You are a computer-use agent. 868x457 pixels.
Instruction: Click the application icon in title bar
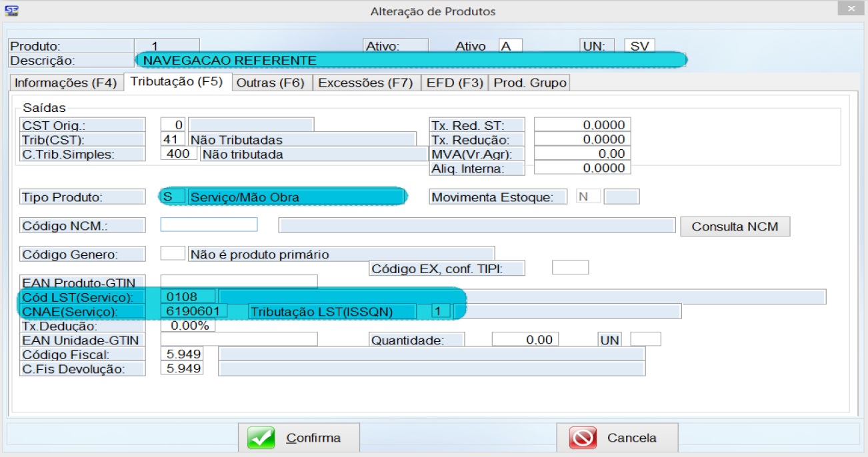pyautogui.click(x=11, y=11)
